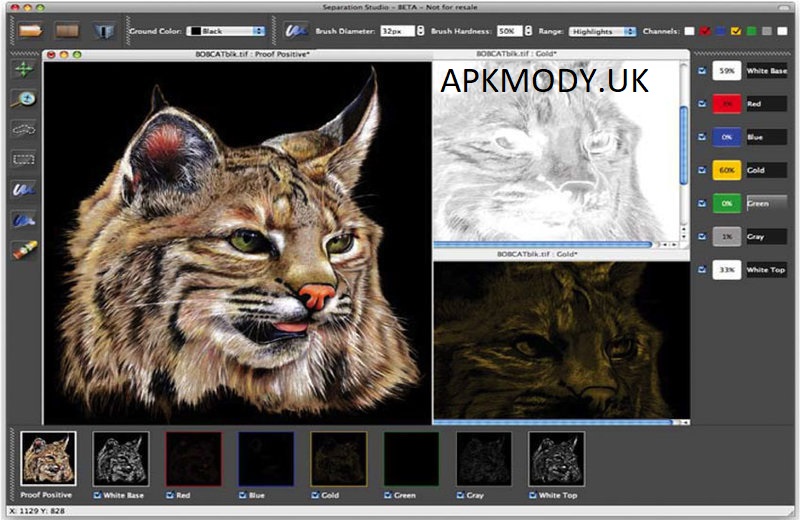Open the Blue channel thumbnail
This screenshot has width=800, height=520.
(x=266, y=458)
